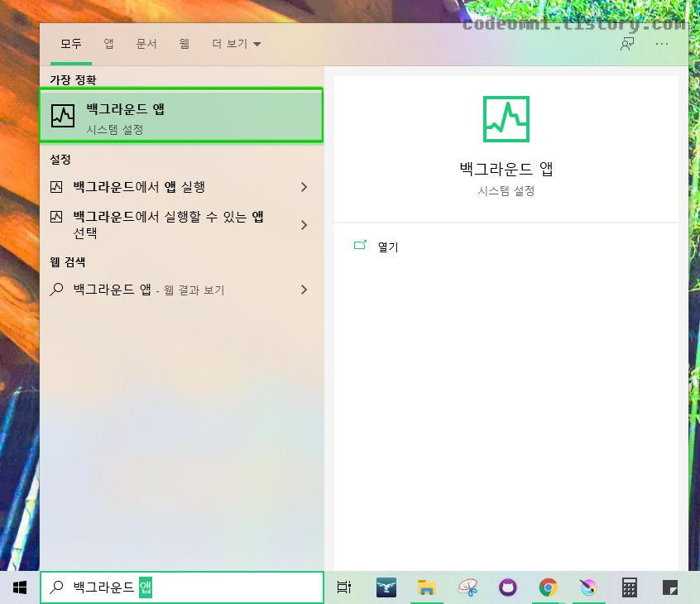Click the magnifier icon in search box
700x604 pixels.
56,587
